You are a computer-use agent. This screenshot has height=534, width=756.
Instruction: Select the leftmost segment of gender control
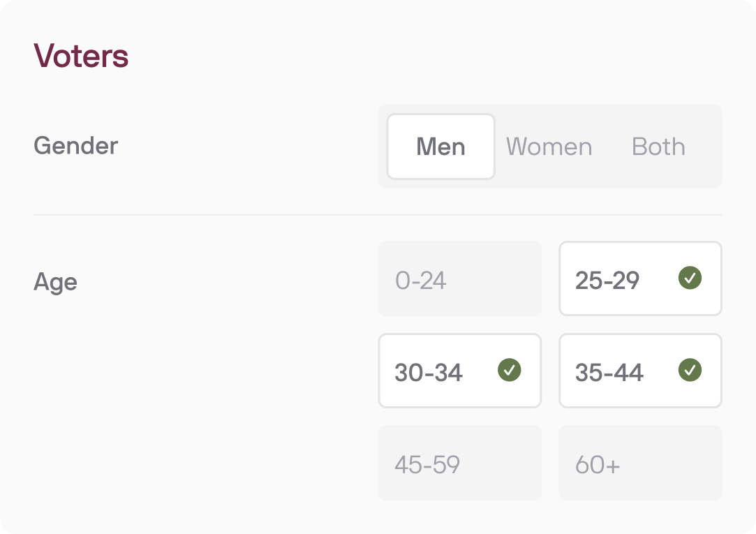pos(440,146)
